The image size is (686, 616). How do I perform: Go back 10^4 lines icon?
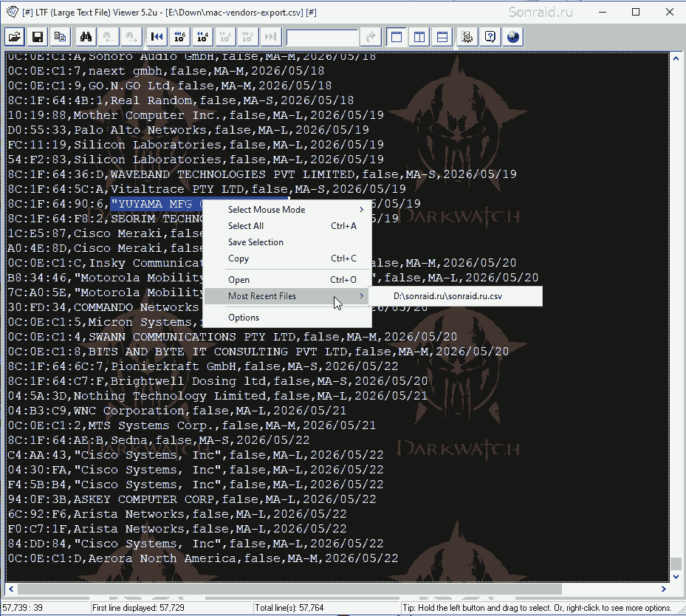coord(202,37)
